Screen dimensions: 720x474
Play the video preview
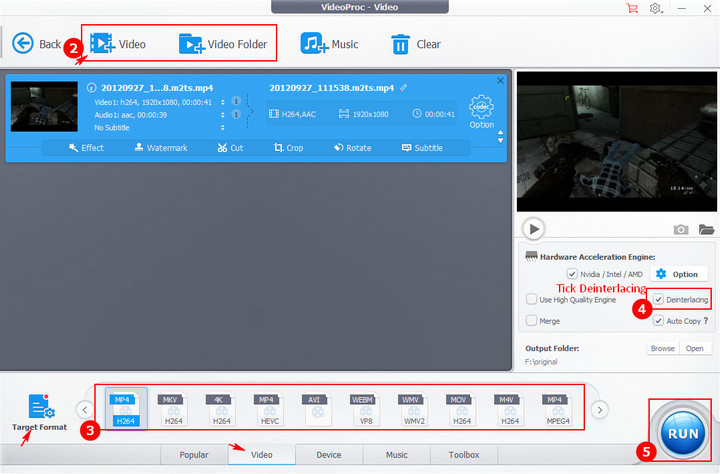point(533,228)
